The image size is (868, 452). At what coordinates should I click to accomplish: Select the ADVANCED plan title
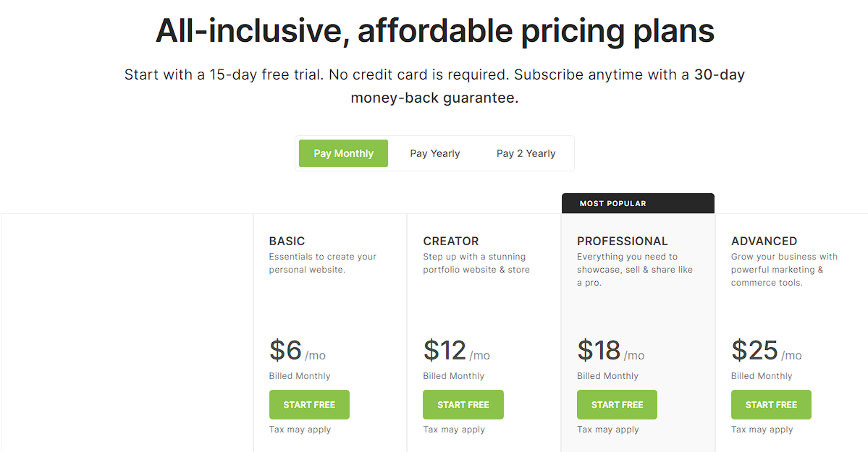click(764, 241)
